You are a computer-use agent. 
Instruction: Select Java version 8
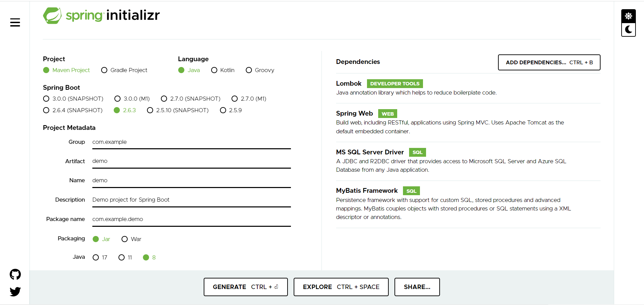click(149, 257)
